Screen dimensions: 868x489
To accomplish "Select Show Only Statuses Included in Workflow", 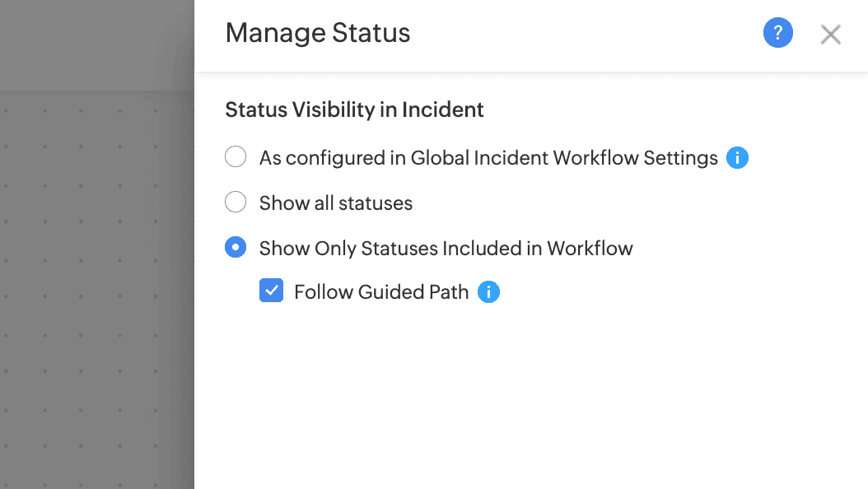I will [236, 247].
